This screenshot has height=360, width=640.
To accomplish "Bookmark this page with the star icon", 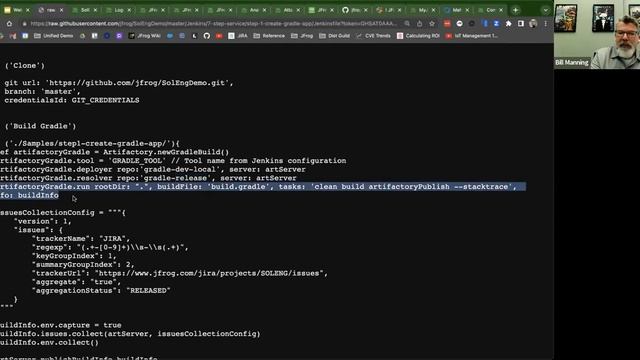I will tap(432, 24).
